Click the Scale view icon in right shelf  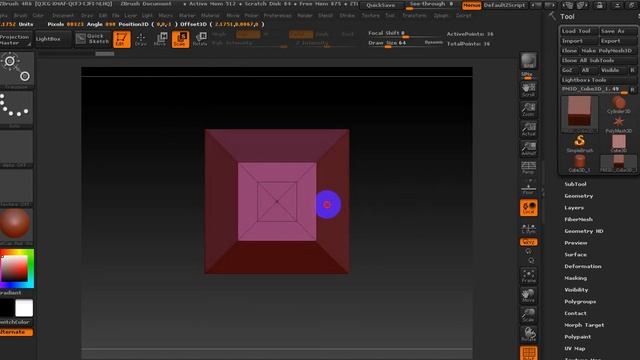529,315
